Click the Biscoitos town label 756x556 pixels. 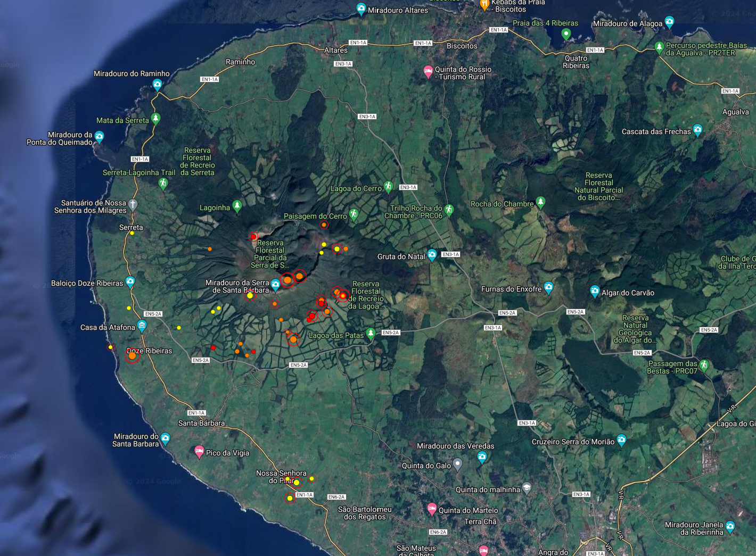(x=462, y=46)
